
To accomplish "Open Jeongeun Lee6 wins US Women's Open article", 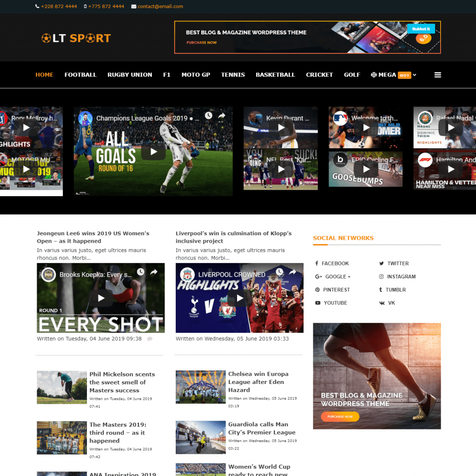I will tap(93, 237).
